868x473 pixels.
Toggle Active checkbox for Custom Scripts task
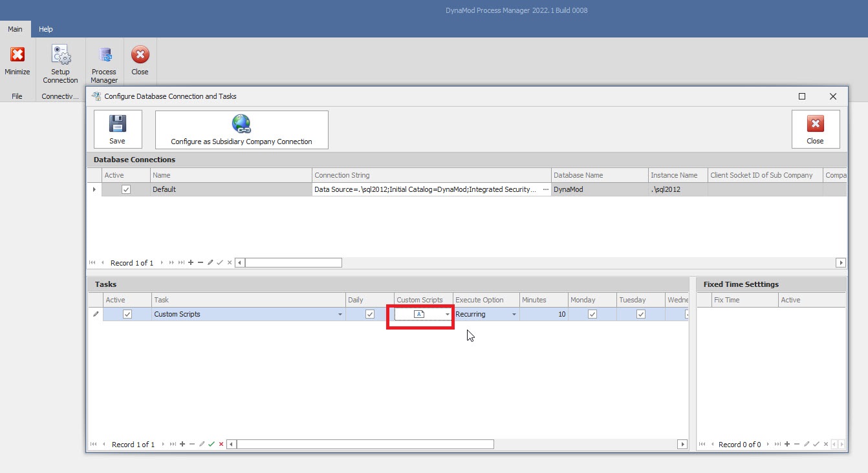(127, 314)
